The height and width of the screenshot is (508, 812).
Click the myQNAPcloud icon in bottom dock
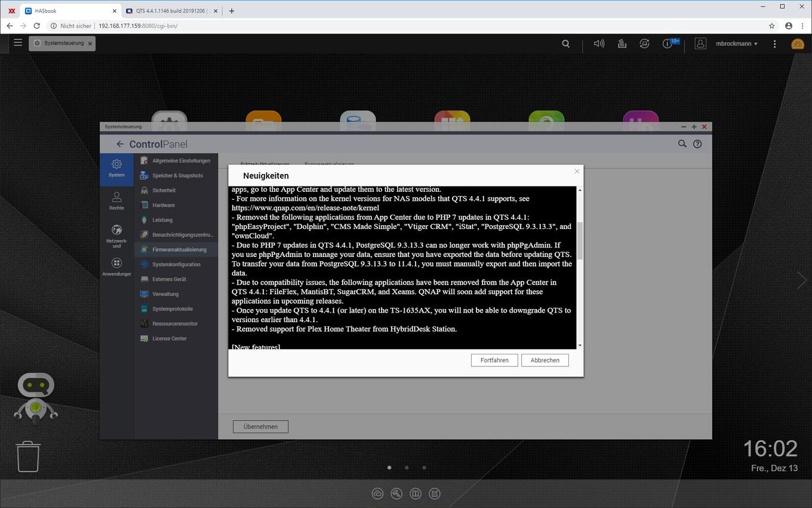(x=377, y=494)
